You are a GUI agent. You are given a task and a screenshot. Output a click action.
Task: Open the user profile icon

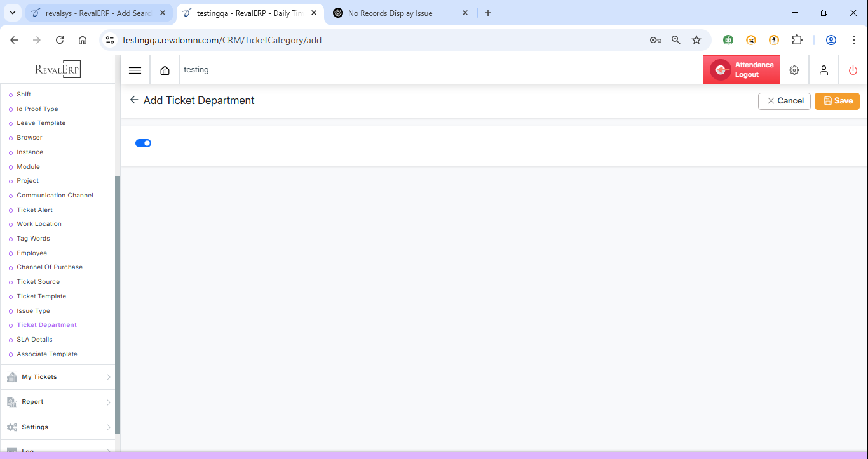(824, 70)
